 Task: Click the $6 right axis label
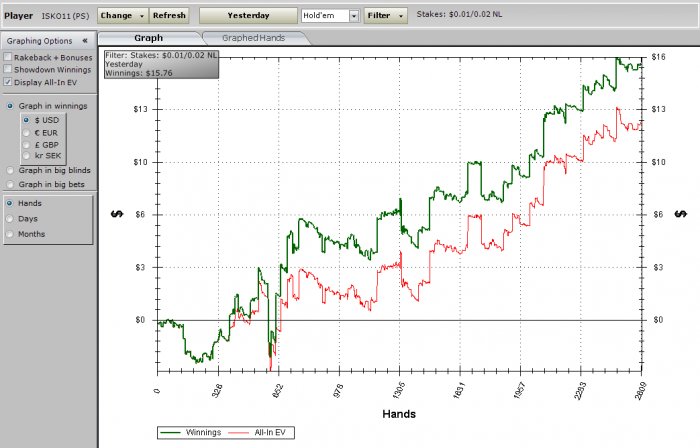pyautogui.click(x=658, y=215)
